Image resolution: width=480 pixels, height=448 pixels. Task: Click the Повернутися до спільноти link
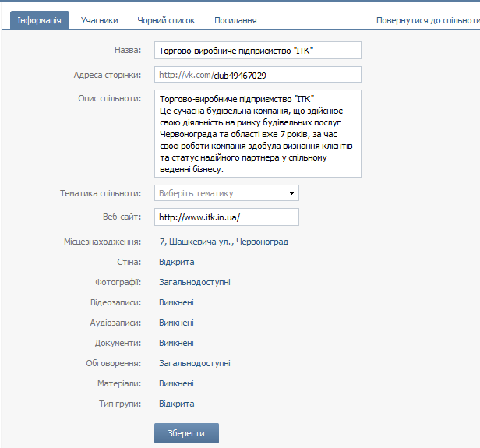(x=428, y=20)
